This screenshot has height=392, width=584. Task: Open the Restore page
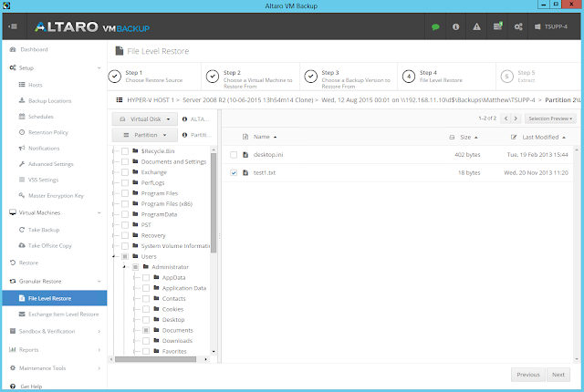click(28, 263)
